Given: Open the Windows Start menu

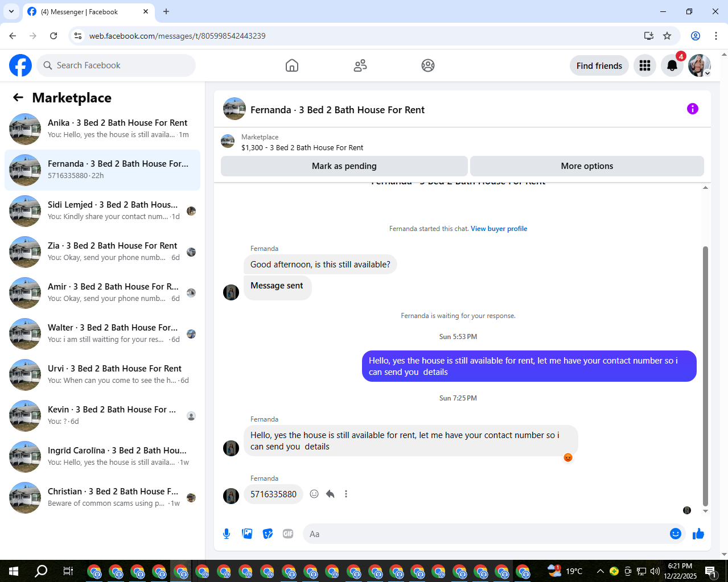Looking at the screenshot, I should tap(14, 571).
